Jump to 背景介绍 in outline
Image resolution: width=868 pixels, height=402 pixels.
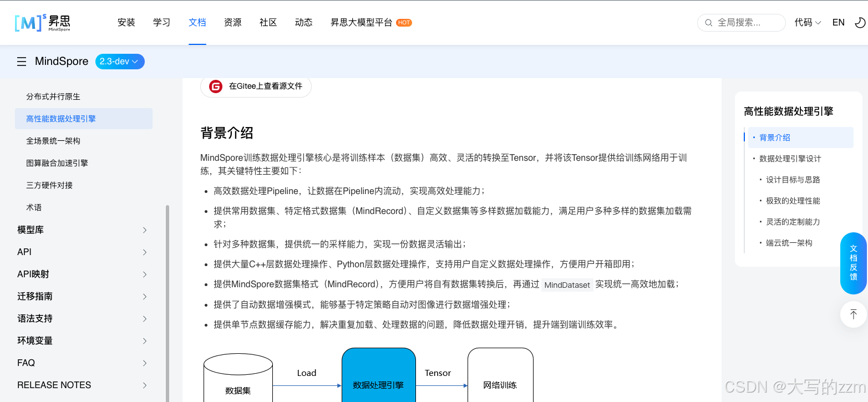coord(775,138)
